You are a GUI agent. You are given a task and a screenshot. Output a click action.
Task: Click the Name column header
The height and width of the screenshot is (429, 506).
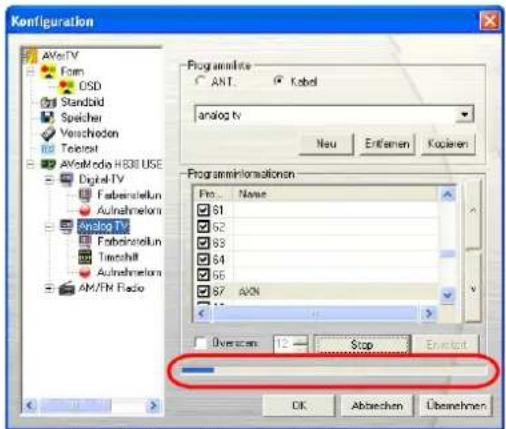tap(335, 194)
